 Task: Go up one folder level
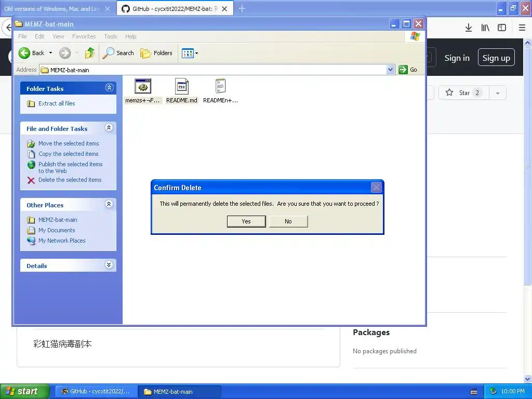(x=90, y=53)
